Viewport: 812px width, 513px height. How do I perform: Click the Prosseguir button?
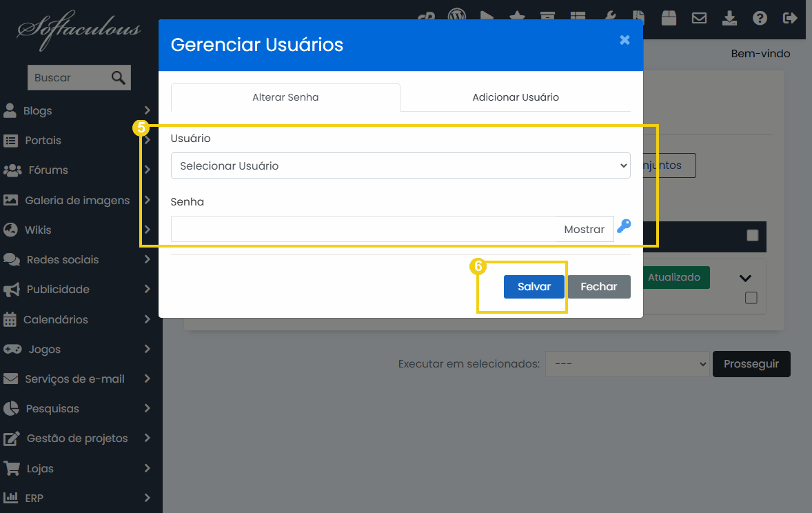click(751, 364)
